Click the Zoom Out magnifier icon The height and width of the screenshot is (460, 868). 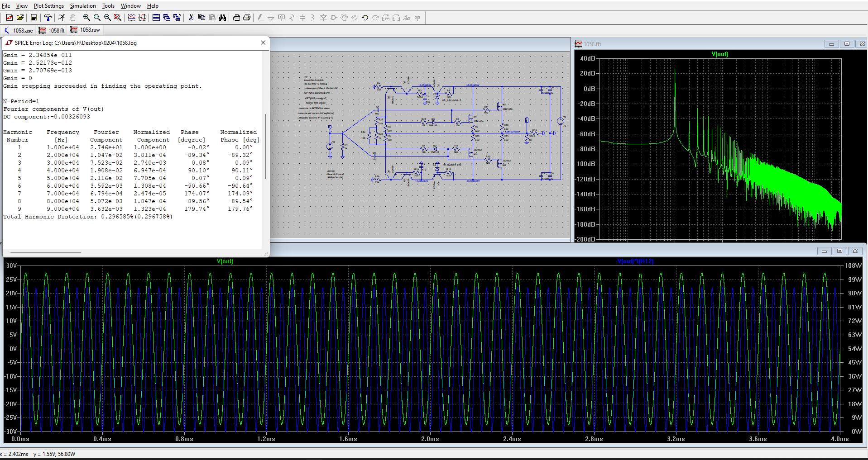pyautogui.click(x=107, y=18)
